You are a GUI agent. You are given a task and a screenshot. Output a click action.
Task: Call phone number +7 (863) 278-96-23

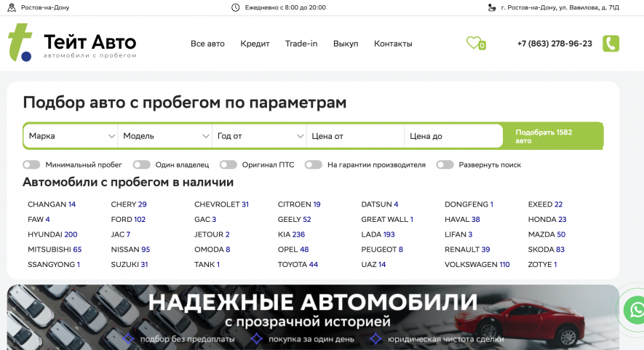pos(554,44)
